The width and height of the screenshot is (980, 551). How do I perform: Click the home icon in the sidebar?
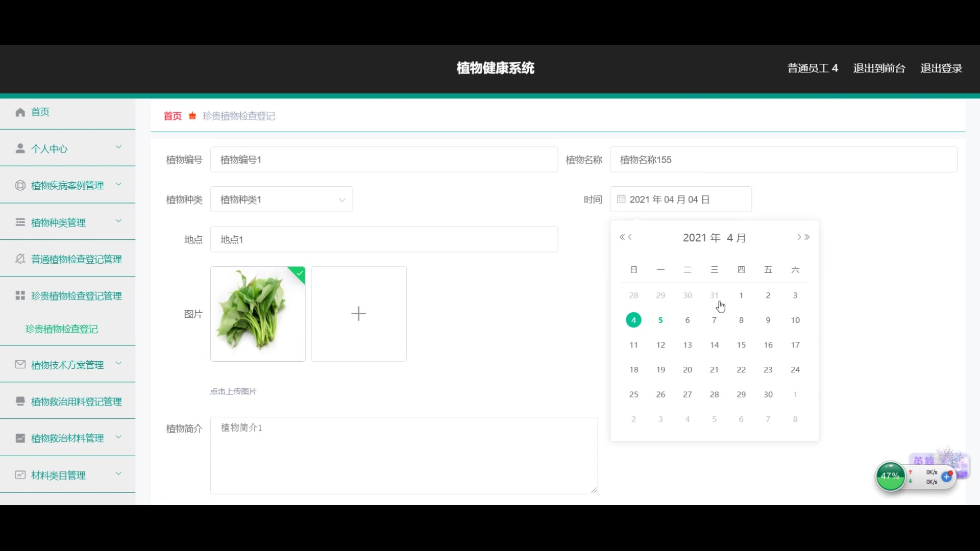(x=20, y=112)
